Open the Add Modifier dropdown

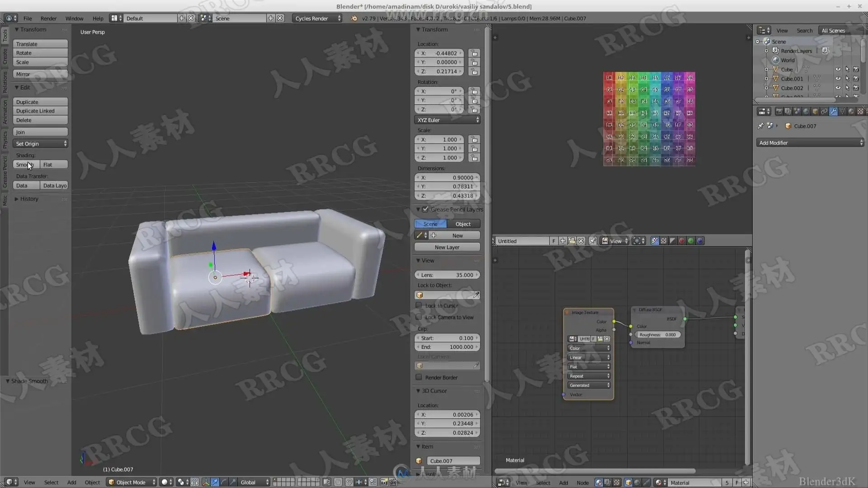click(810, 143)
